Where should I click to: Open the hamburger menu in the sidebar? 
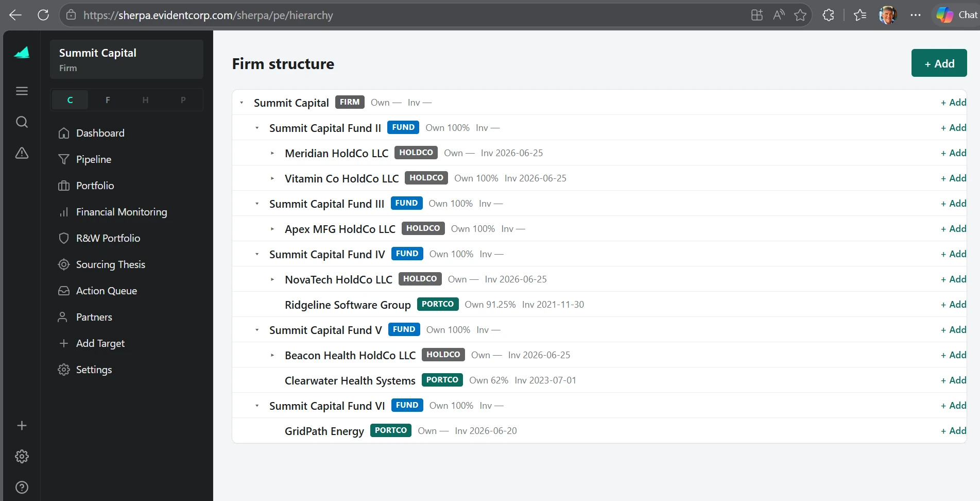coord(22,91)
